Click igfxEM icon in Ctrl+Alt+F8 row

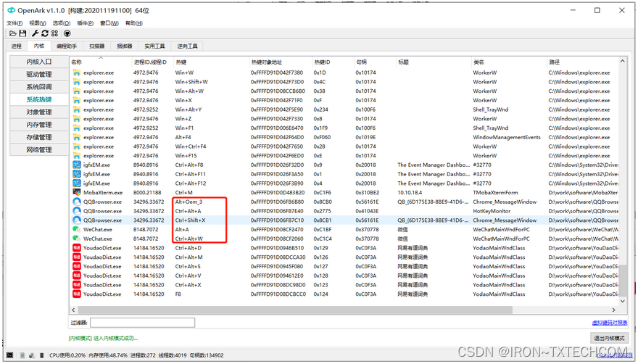[77, 165]
